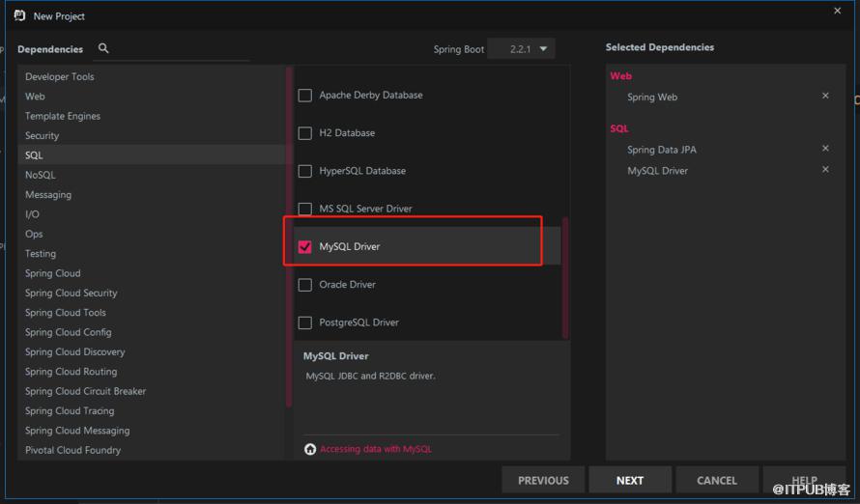Select the MS SQL Server Driver checkbox
This screenshot has height=504, width=860.
coord(305,209)
